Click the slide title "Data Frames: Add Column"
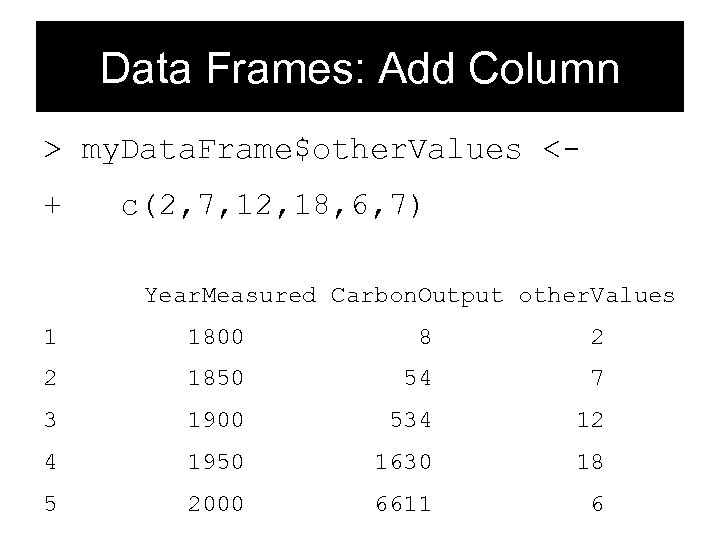 [360, 69]
